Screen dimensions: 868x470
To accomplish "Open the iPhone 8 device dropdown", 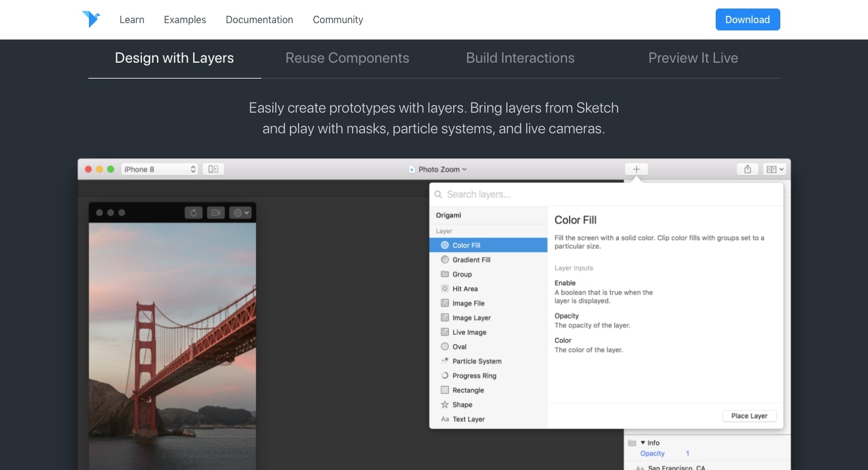I will click(x=160, y=169).
